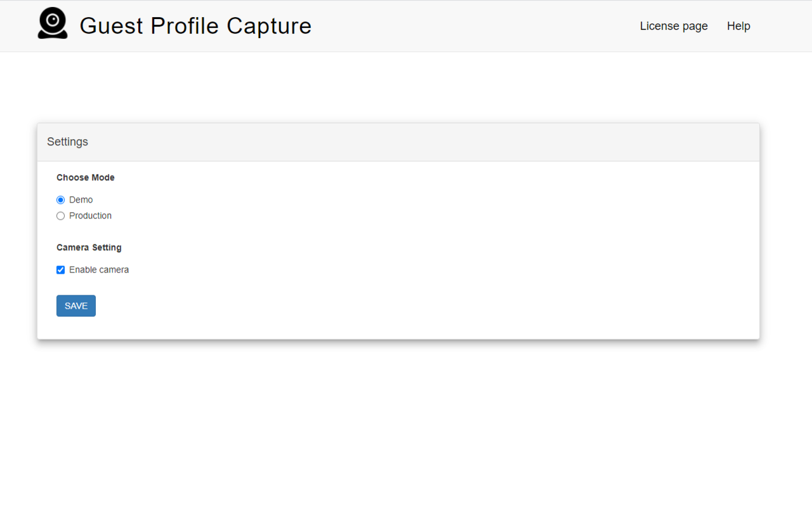Click the Camera Setting section label
812x508 pixels.
point(89,247)
